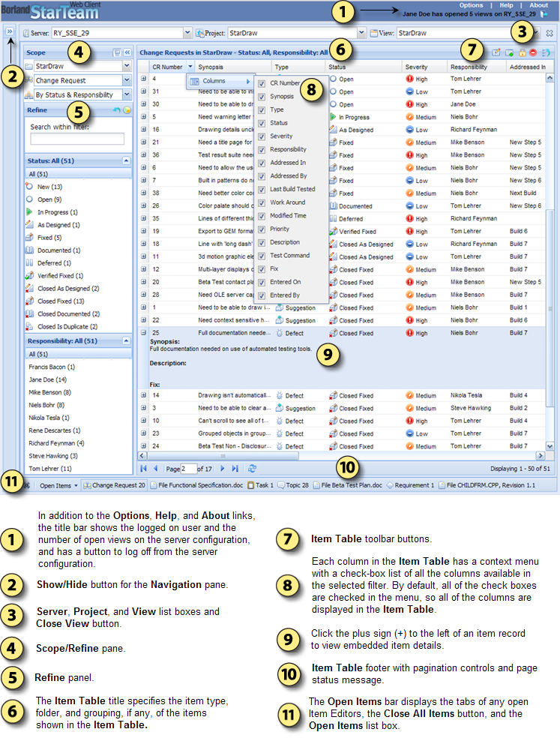Click the Options link

[471, 5]
